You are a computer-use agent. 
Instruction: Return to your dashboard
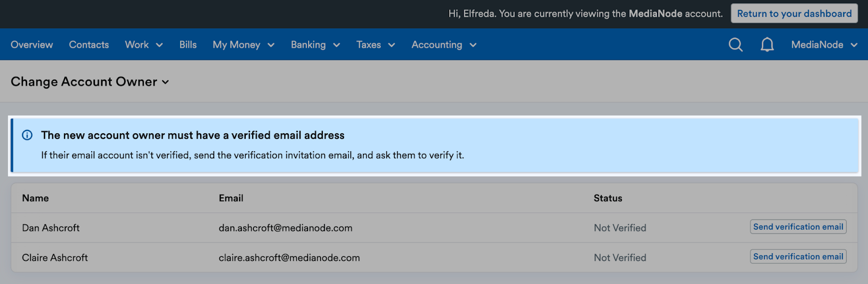pos(794,14)
